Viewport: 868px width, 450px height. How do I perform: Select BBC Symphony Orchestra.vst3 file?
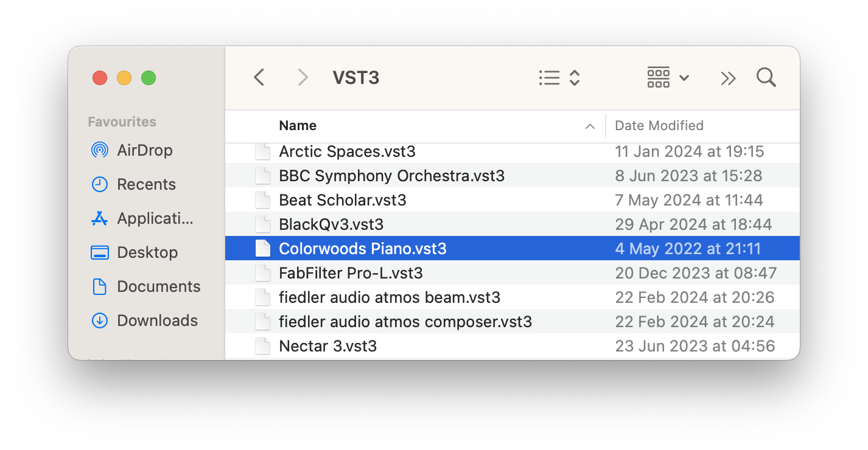click(x=391, y=176)
